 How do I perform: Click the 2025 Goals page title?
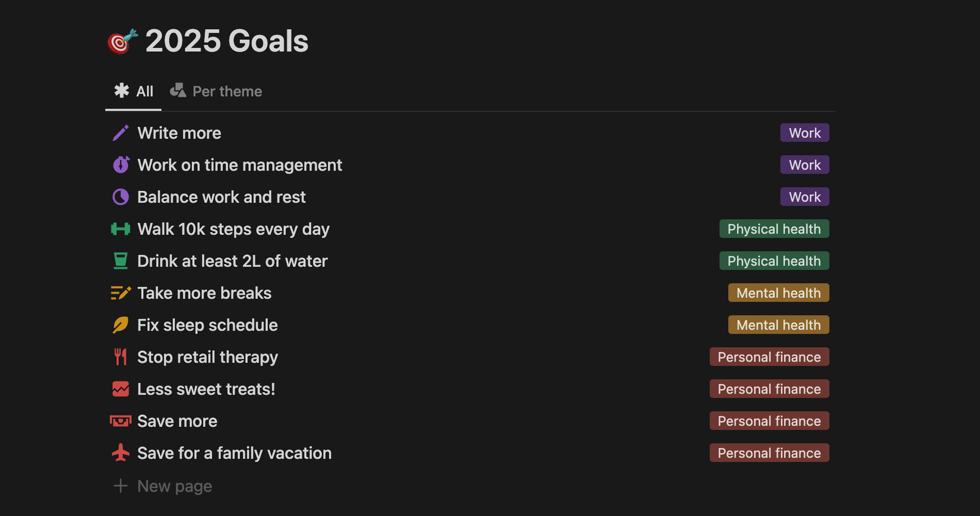tap(226, 42)
